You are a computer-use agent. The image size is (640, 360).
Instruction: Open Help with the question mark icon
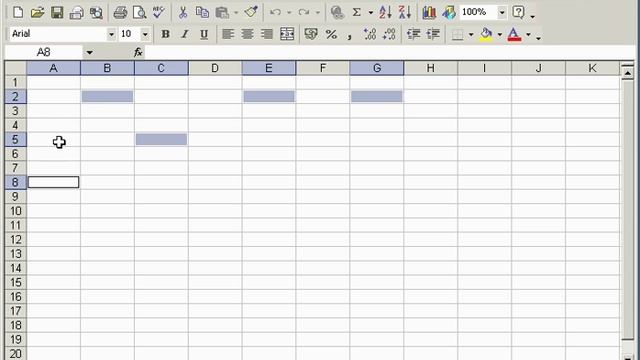click(x=518, y=12)
